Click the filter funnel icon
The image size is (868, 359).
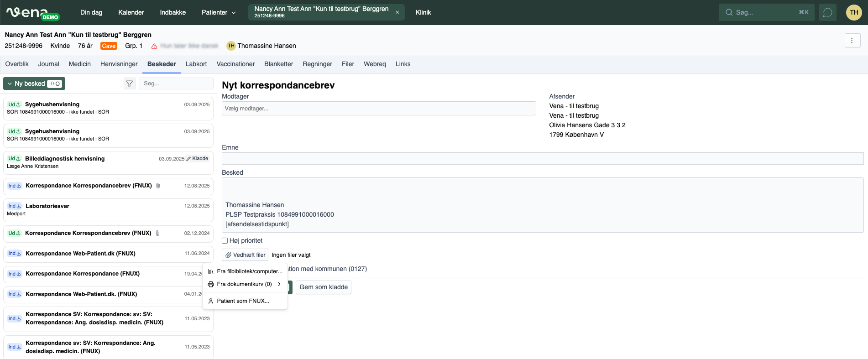[x=130, y=83]
